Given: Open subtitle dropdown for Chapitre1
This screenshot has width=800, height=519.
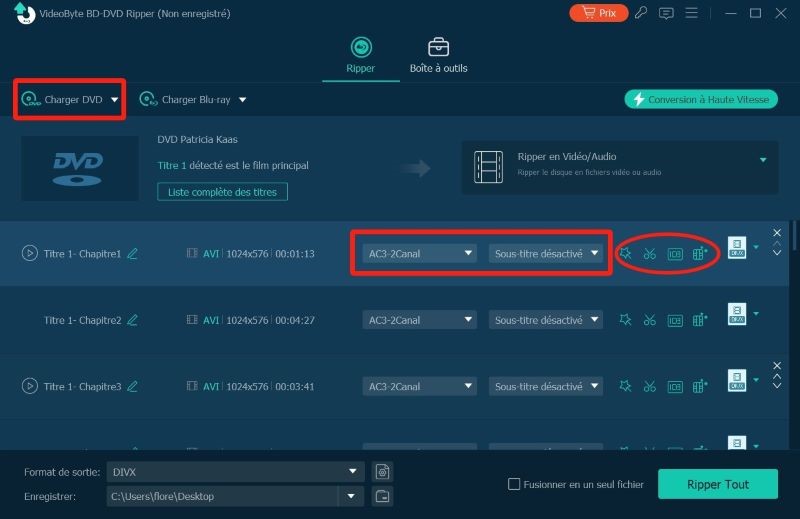Looking at the screenshot, I should pyautogui.click(x=546, y=253).
